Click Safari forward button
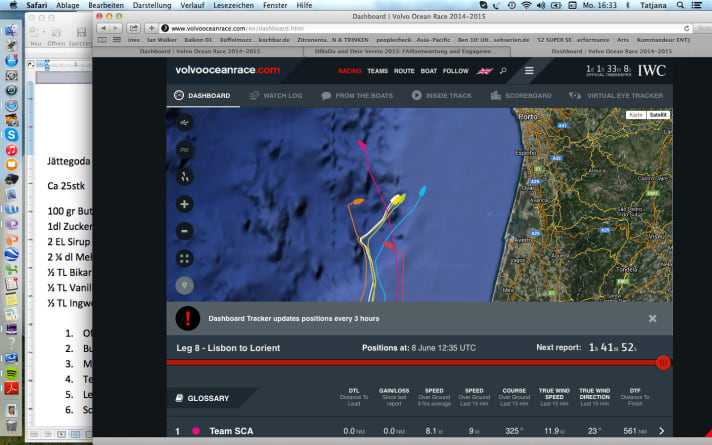712x445 pixels. point(116,28)
